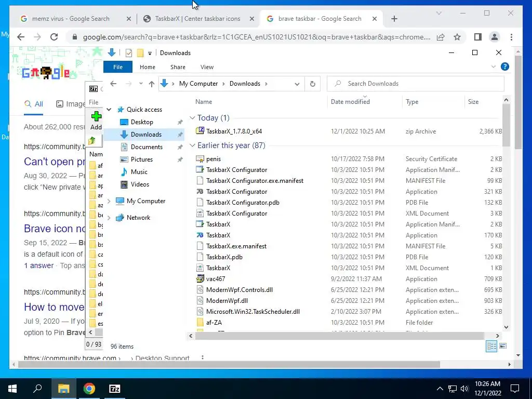Click the file list vertical scrollbar
Image resolution: width=532 pixels, height=399 pixels.
[x=506, y=126]
